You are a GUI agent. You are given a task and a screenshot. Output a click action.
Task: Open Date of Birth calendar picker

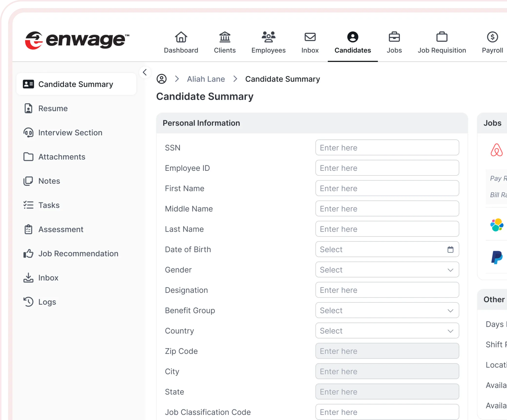pos(450,249)
